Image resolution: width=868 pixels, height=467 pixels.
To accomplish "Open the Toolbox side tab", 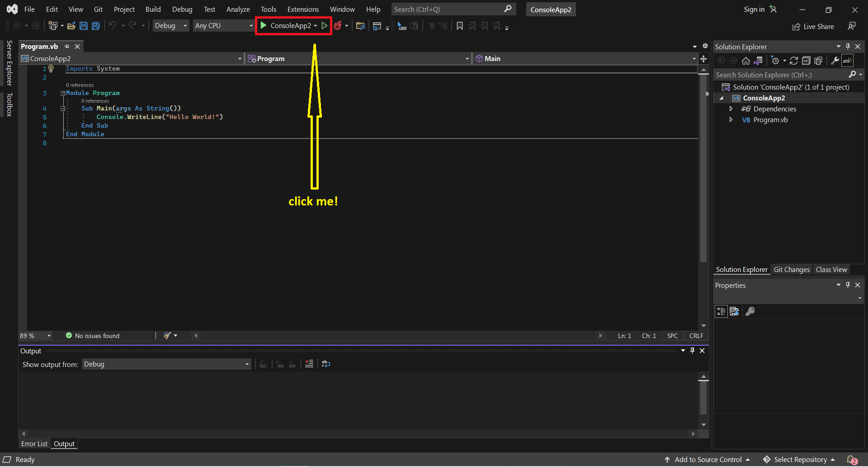I will click(9, 105).
